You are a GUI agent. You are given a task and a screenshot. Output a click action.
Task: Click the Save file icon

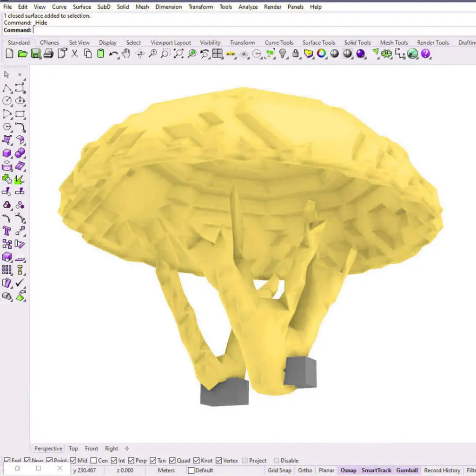tap(35, 54)
